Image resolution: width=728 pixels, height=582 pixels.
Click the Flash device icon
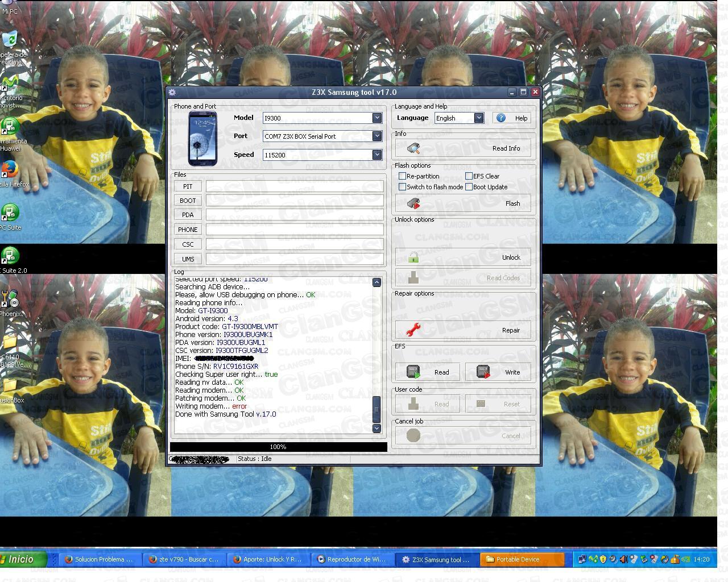[x=413, y=203]
